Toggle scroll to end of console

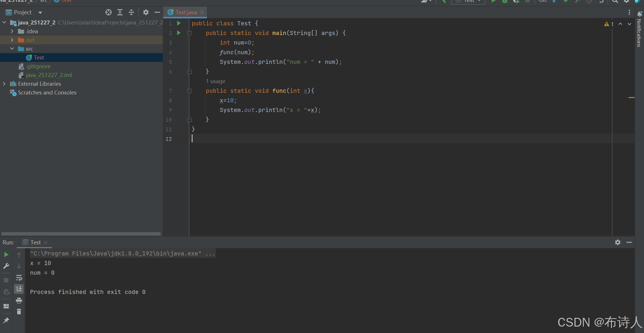pyautogui.click(x=19, y=289)
